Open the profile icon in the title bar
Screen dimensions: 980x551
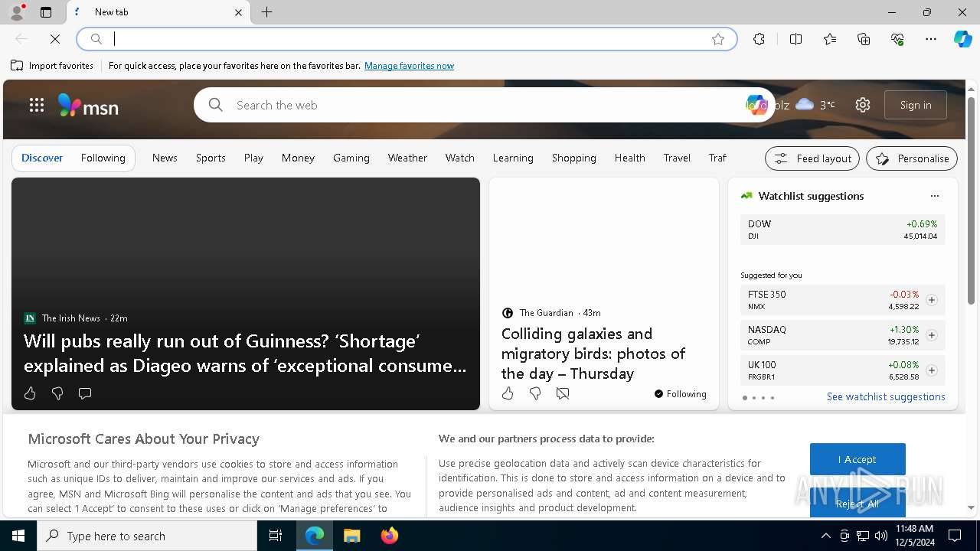point(17,12)
